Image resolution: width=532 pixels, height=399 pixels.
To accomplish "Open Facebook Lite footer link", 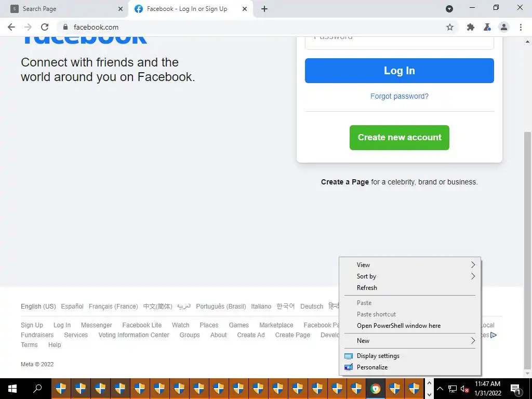I will point(142,325).
